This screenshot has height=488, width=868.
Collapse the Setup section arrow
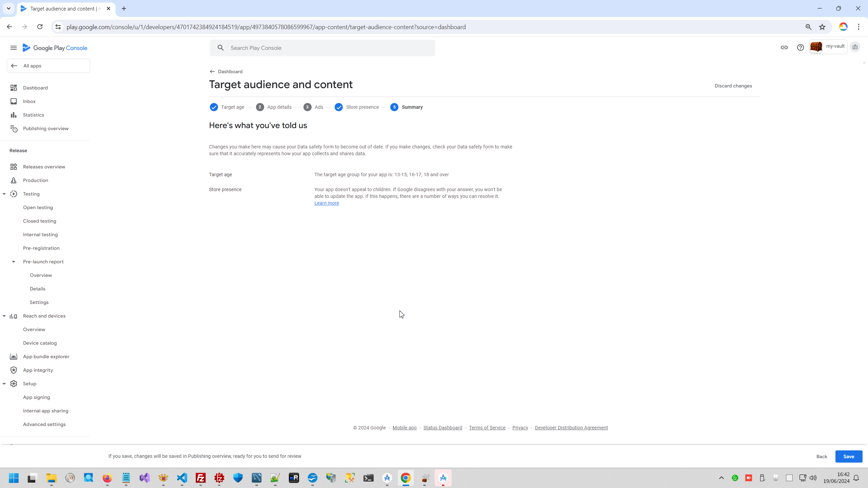tap(4, 384)
